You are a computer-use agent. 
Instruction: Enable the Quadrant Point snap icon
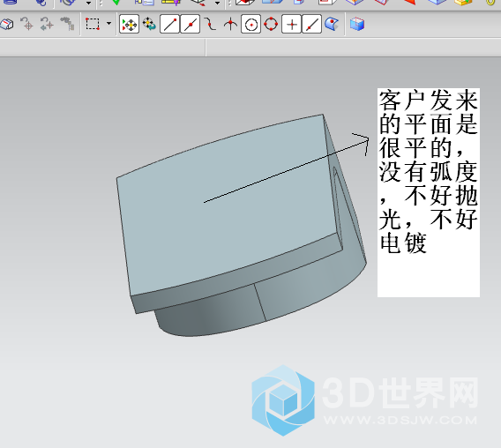click(x=271, y=24)
